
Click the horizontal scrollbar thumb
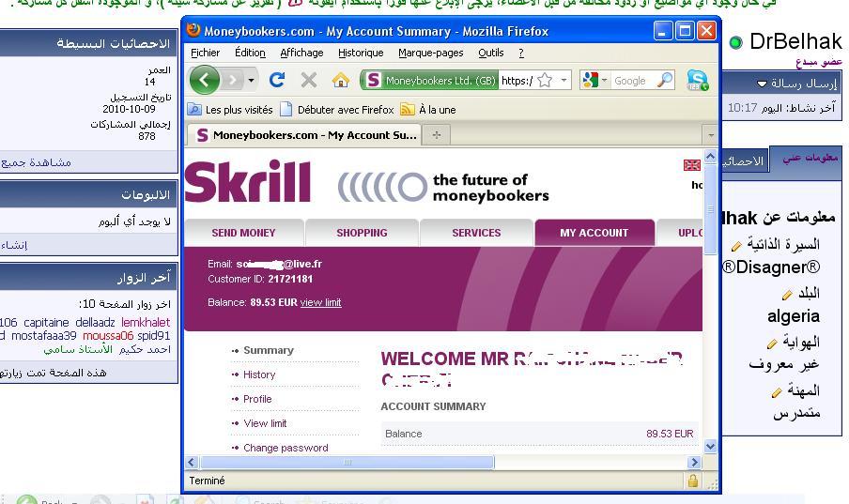pyautogui.click(x=347, y=462)
